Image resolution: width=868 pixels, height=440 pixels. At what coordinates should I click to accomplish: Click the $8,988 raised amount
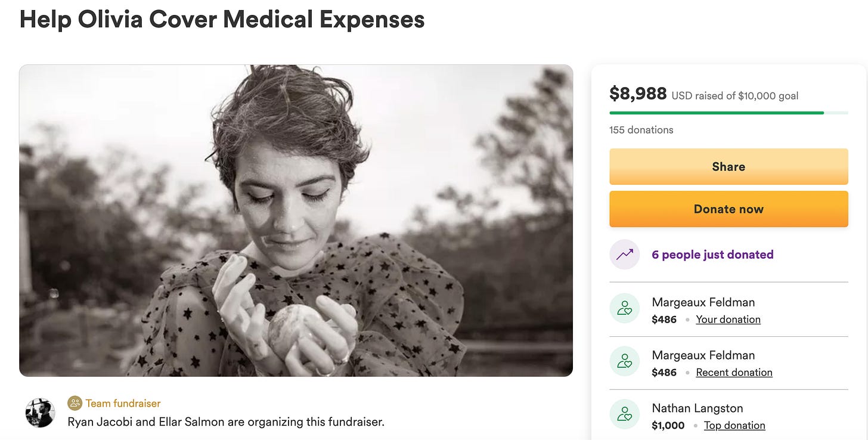click(x=638, y=94)
